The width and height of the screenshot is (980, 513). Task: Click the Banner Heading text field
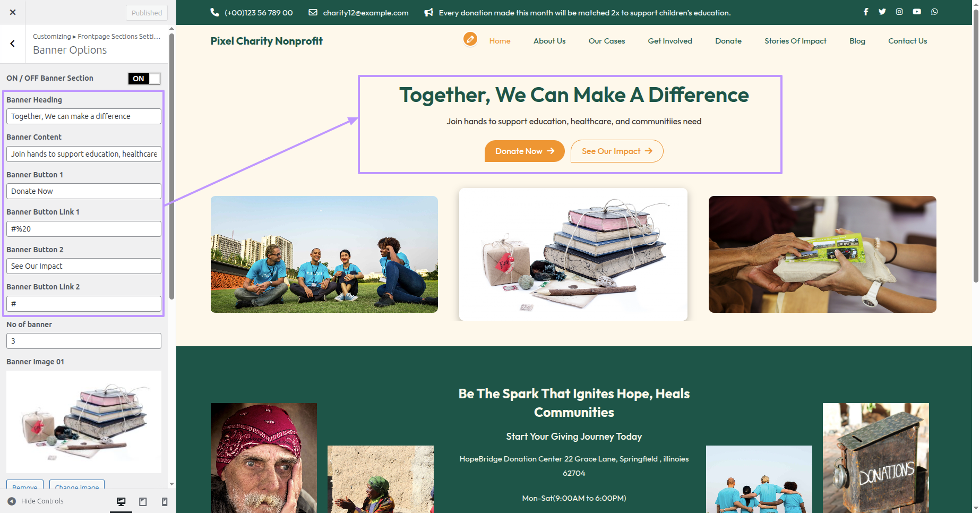click(x=84, y=116)
